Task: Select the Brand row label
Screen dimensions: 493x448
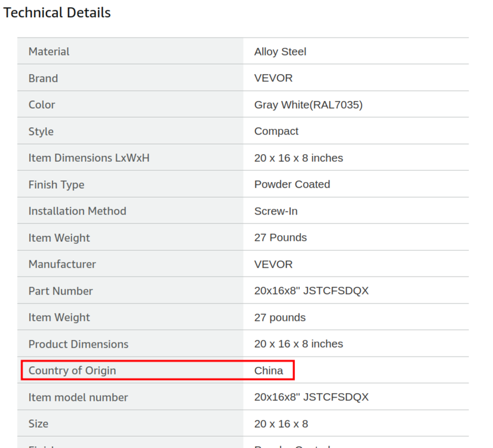Action: pos(43,78)
